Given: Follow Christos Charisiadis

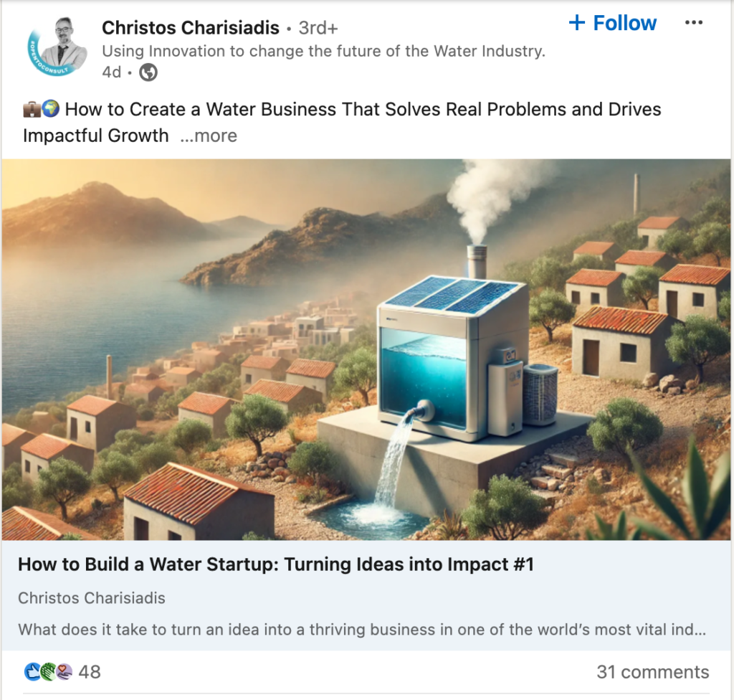Looking at the screenshot, I should tap(612, 22).
